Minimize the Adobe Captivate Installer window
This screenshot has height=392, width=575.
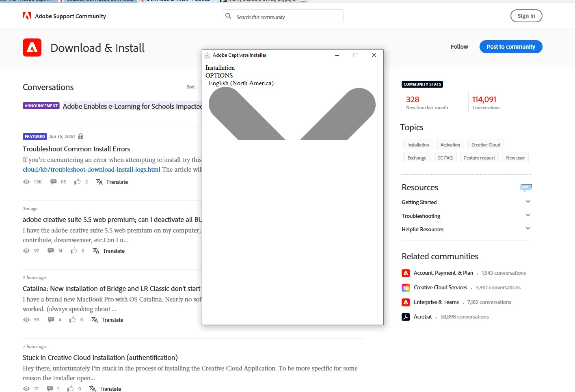tap(337, 55)
